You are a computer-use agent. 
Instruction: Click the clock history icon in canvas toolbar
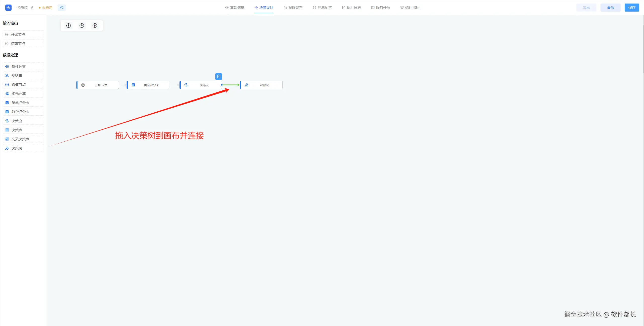point(82,25)
